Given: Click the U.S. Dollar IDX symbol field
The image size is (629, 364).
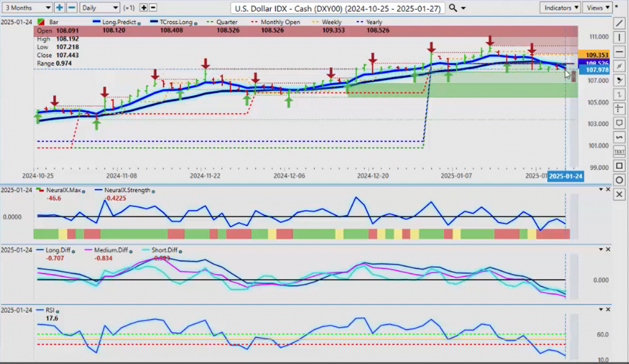Looking at the screenshot, I should (x=338, y=7).
